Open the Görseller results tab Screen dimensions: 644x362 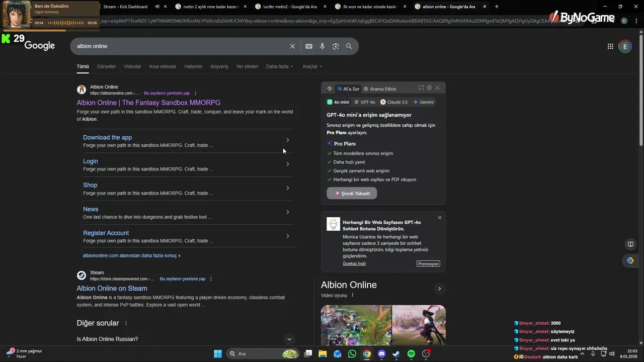[x=106, y=66]
